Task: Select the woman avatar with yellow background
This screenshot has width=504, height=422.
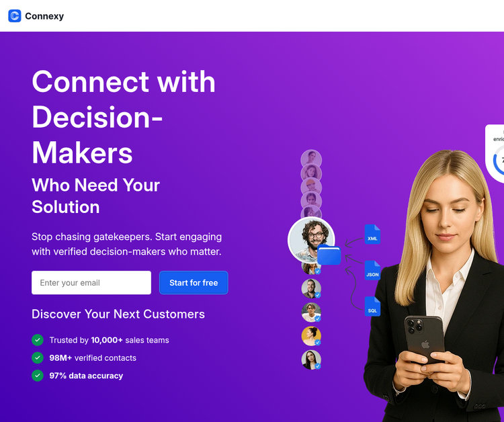Action: coord(311,336)
